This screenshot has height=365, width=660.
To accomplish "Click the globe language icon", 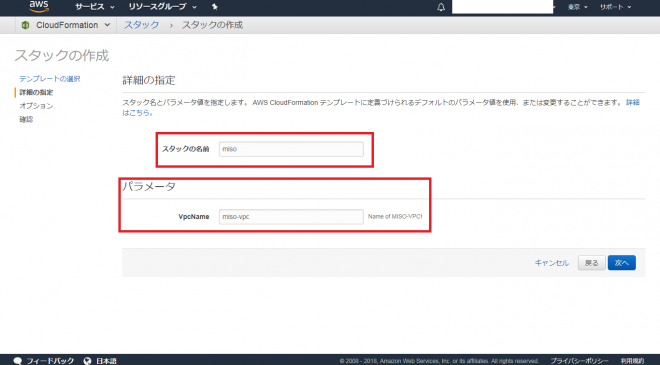I will (x=87, y=361).
